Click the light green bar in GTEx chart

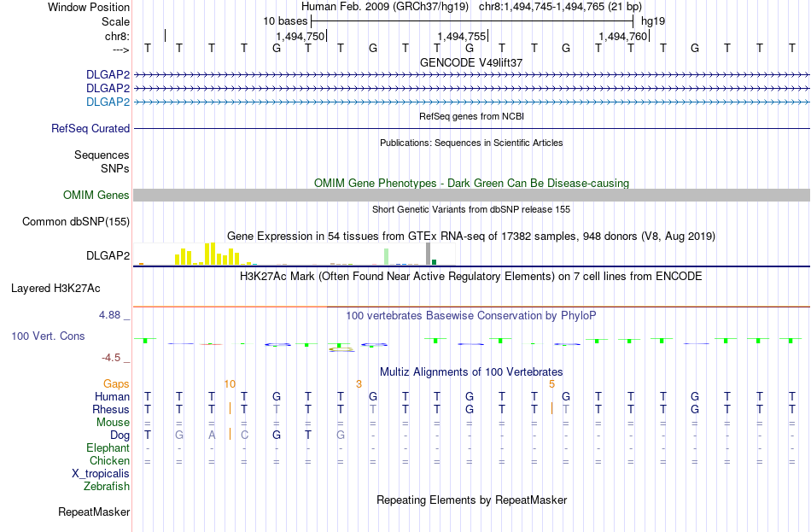coord(387,257)
